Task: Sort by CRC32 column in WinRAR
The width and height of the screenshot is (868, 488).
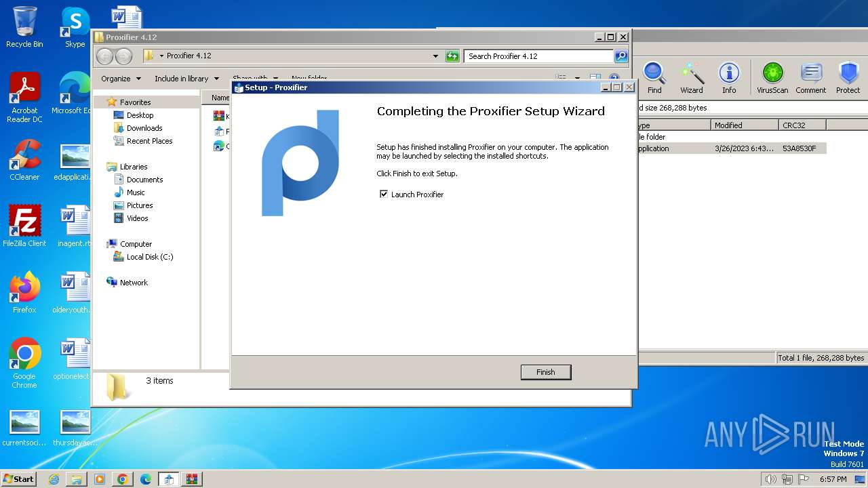Action: pyautogui.click(x=802, y=125)
